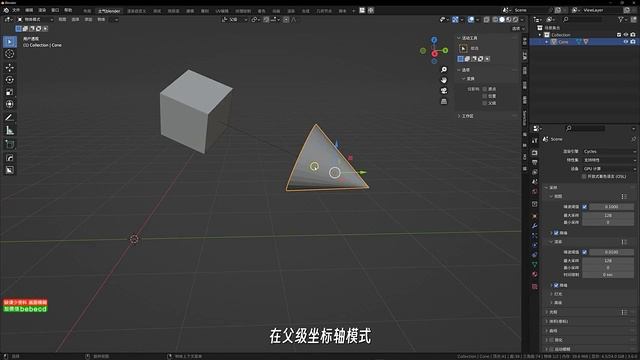Viewport: 640px width, 360px height.
Task: Open the 编辑 (Edit) menu
Action: pyautogui.click(x=29, y=10)
